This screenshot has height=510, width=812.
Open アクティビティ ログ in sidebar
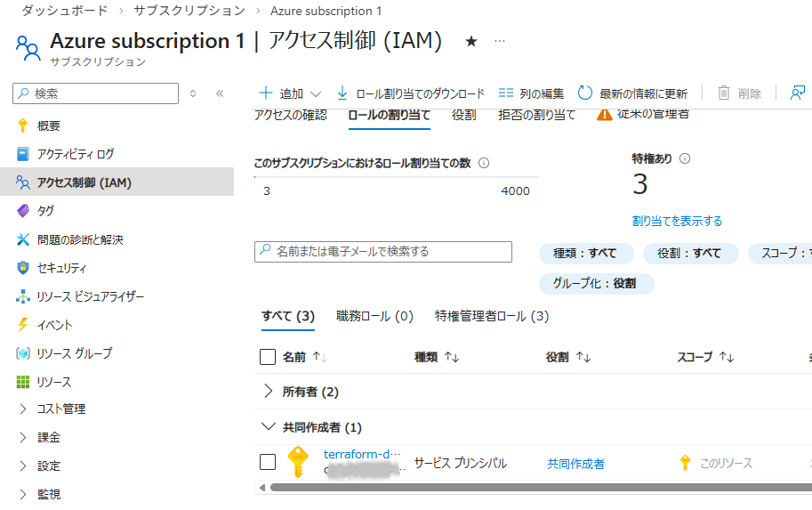(76, 154)
